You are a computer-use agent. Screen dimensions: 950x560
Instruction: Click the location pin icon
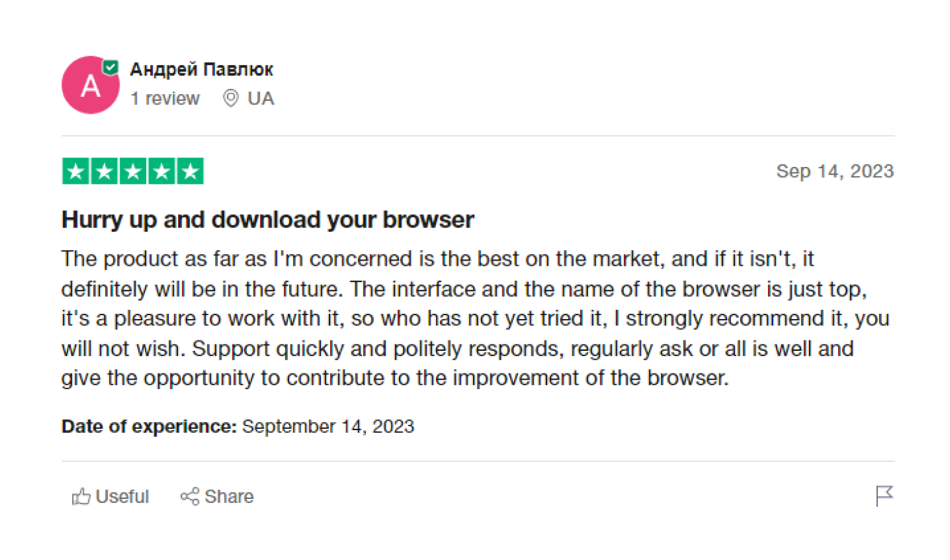click(x=231, y=98)
